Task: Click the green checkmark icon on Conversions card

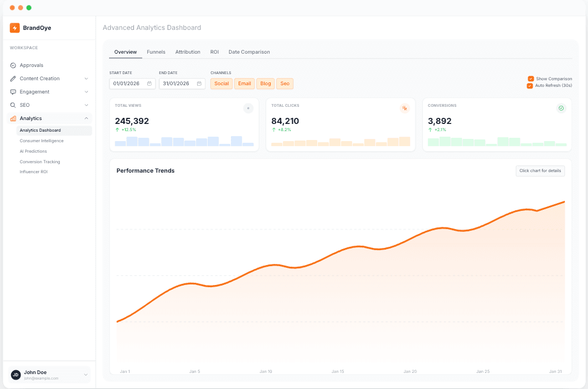Action: pyautogui.click(x=561, y=108)
